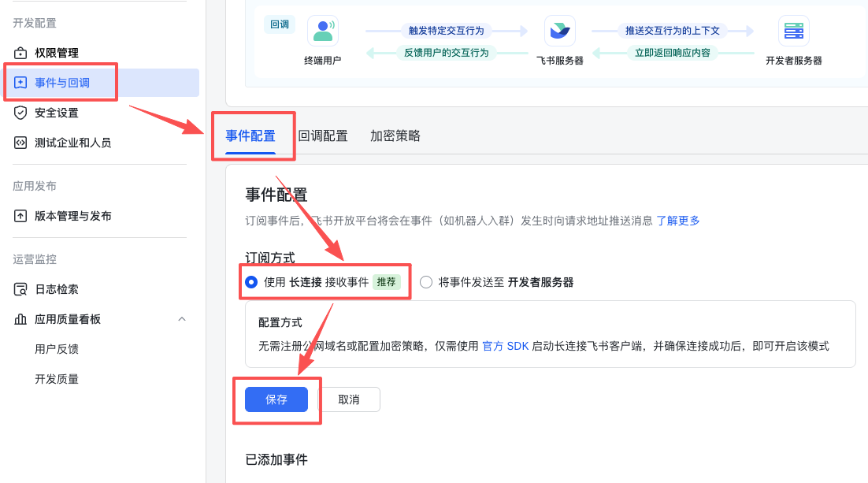The width and height of the screenshot is (868, 483).
Task: Click the 安全设置 shield icon
Action: coord(20,113)
